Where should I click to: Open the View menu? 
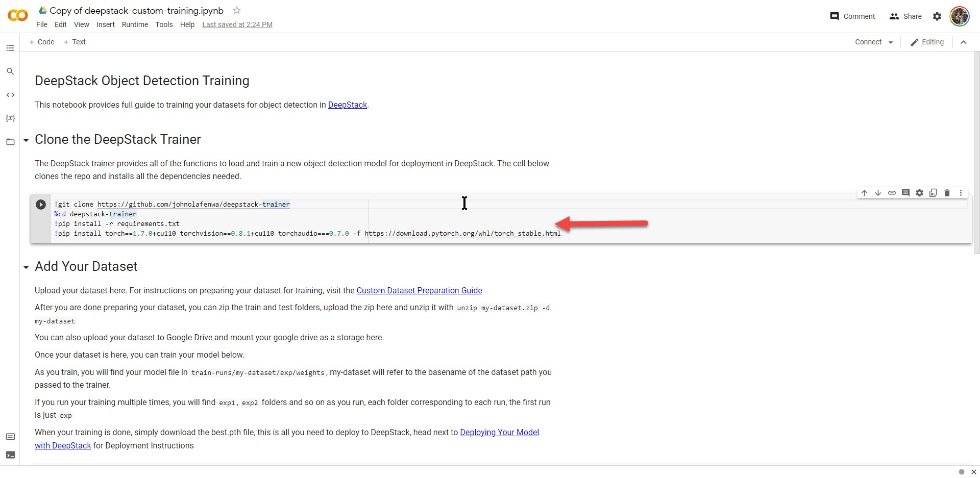click(82, 24)
